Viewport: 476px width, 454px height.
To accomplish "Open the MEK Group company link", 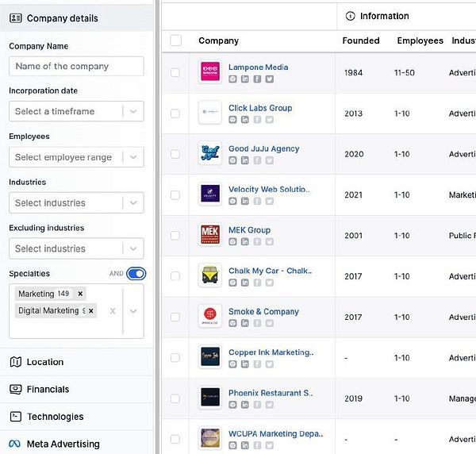I will [250, 230].
